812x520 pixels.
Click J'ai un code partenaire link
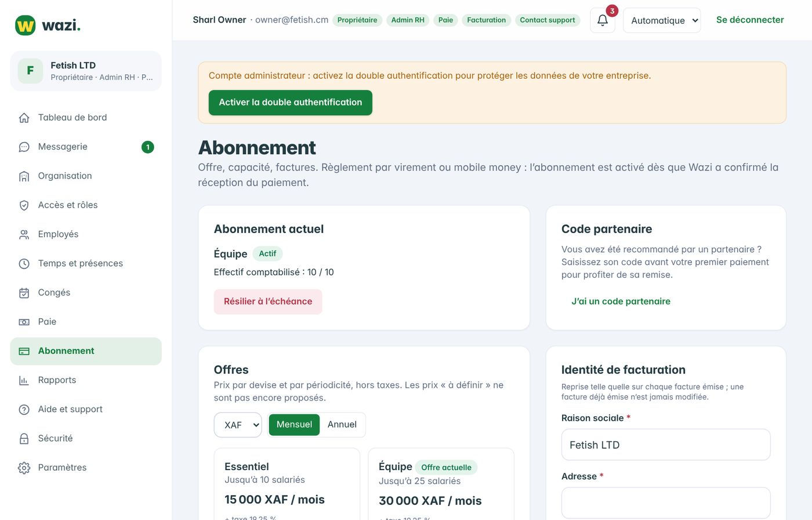pos(621,301)
